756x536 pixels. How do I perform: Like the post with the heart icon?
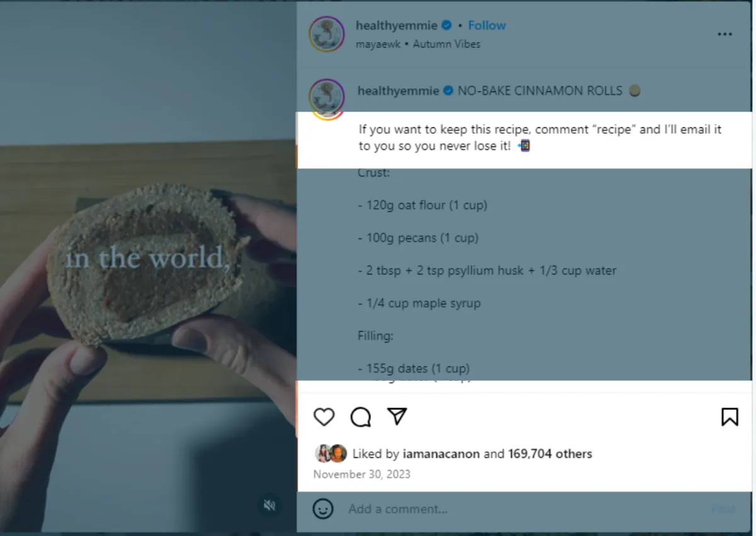click(x=324, y=417)
